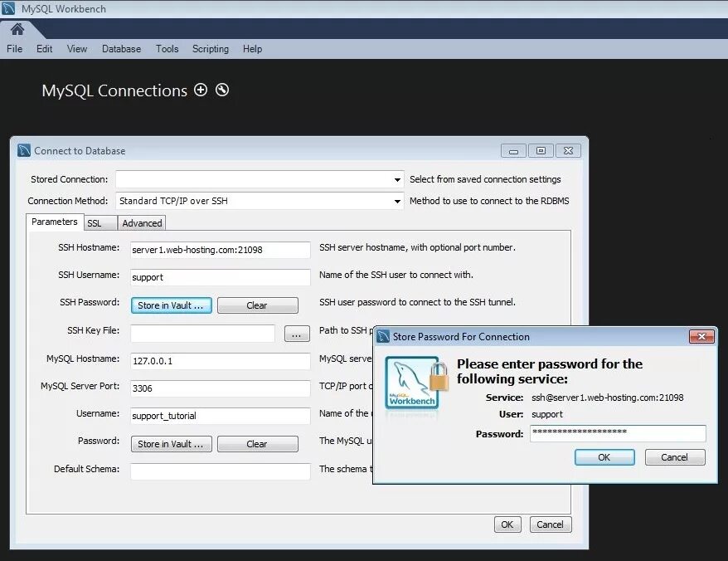Screen dimensions: 728x561
Task: Click the MySQL Username field support_tutorial
Action: click(x=220, y=416)
